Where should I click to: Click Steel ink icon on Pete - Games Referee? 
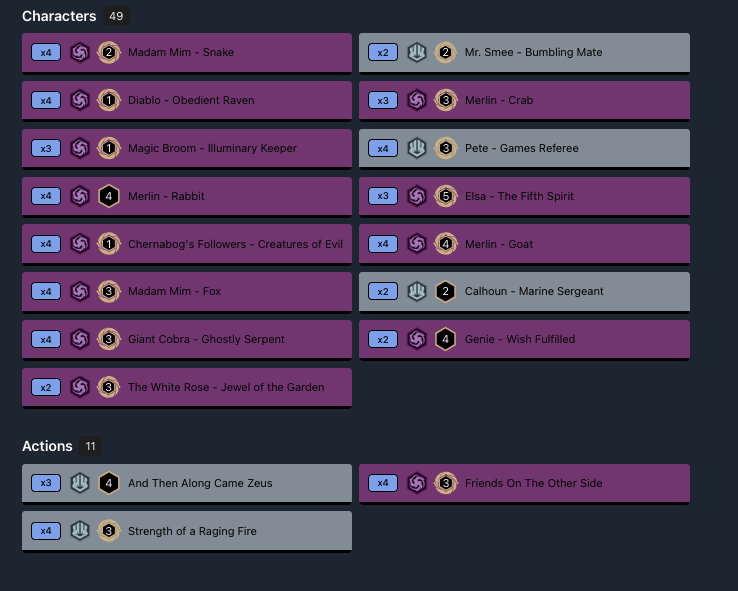[417, 148]
